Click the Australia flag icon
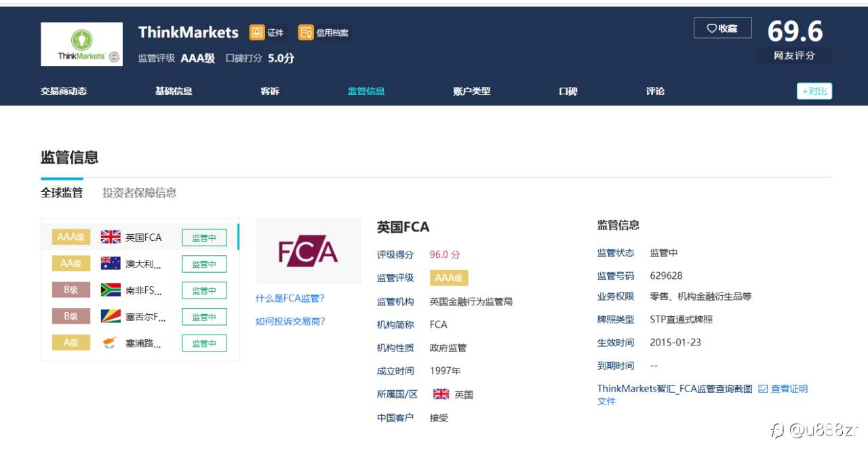This screenshot has height=456, width=868. tap(111, 263)
